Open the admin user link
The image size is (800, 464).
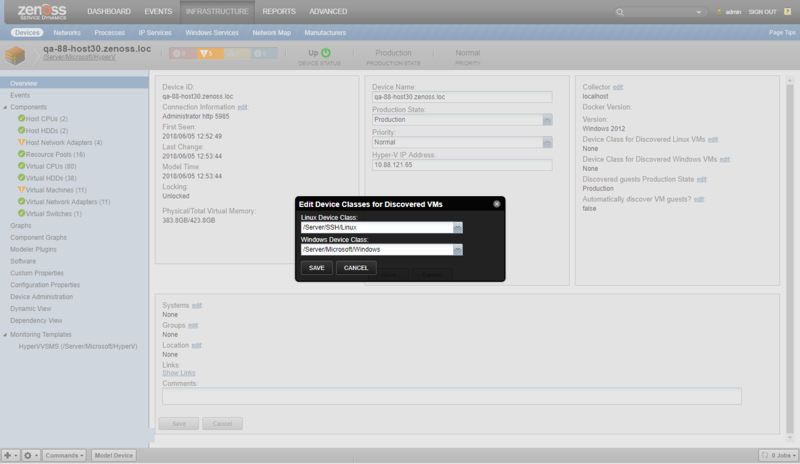733,12
